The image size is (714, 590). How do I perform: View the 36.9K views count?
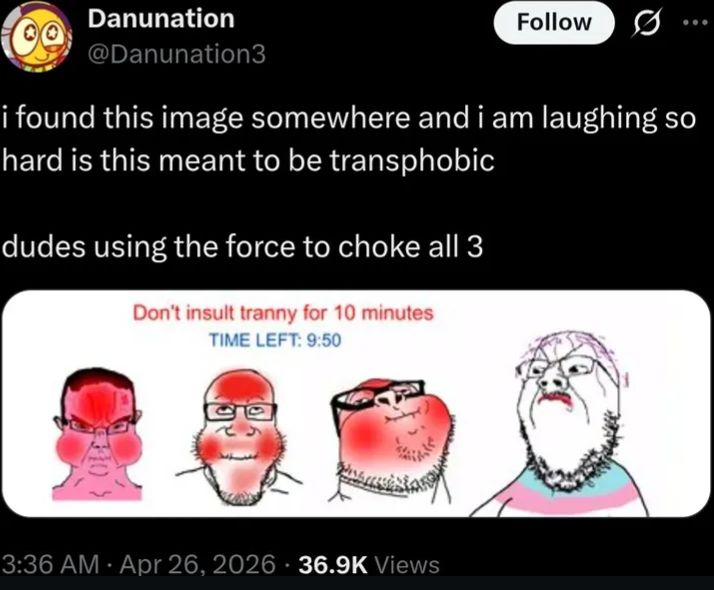click(x=333, y=565)
